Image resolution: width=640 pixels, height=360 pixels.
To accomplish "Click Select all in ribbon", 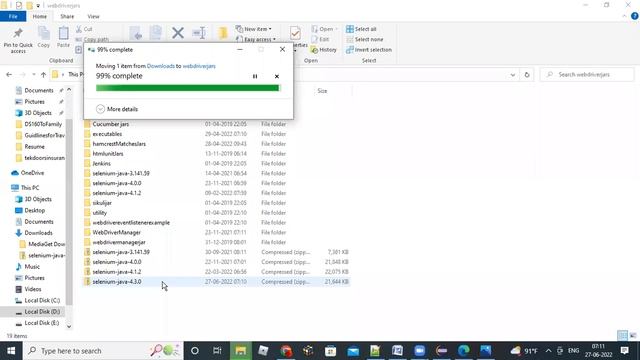I will click(361, 29).
